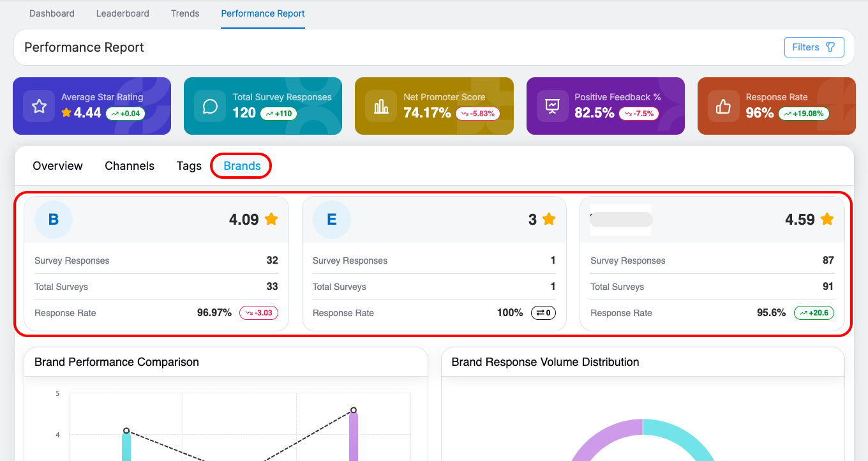
Task: Open the Filters panel
Action: click(x=814, y=47)
